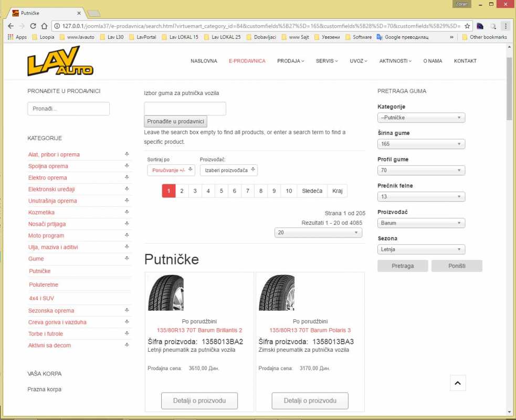Open the PRODAJA menu
The image size is (516, 420).
291,61
